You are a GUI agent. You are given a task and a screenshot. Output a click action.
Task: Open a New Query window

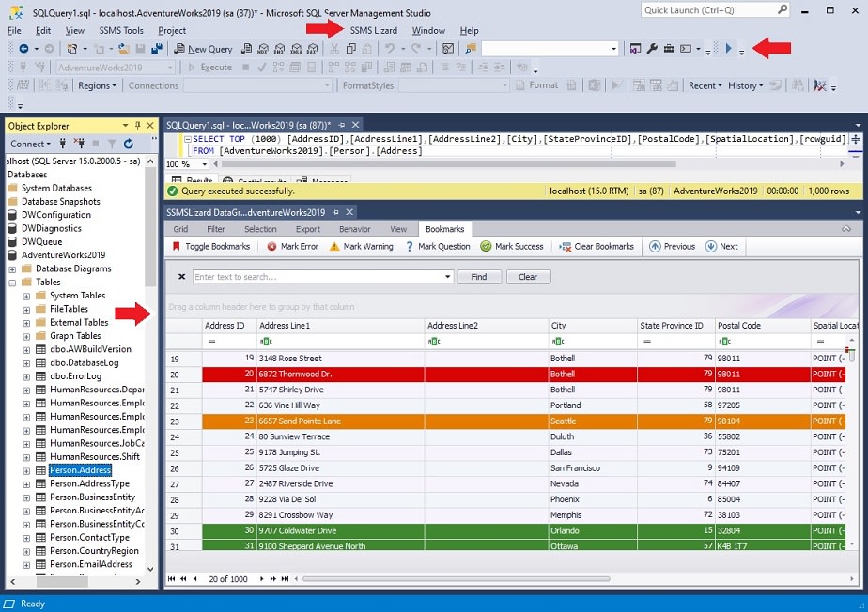point(203,49)
